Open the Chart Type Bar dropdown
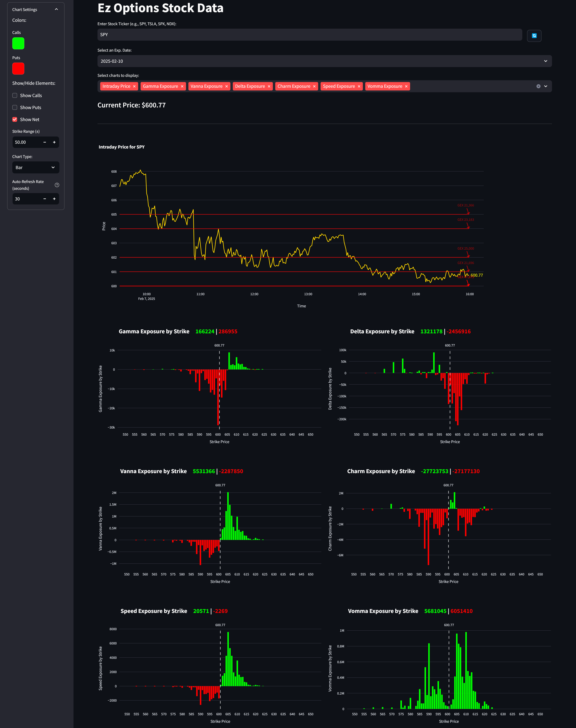Screen dimensions: 576x728 [x=35, y=168]
